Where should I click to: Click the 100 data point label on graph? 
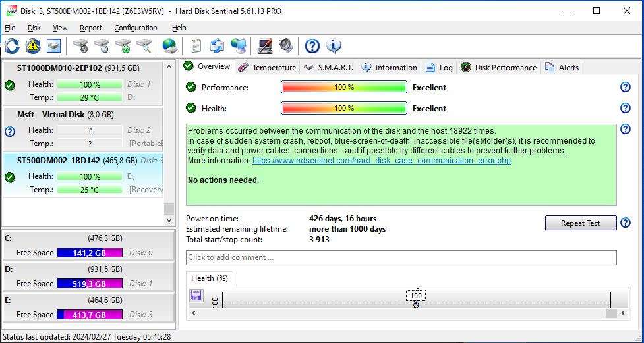(x=416, y=296)
